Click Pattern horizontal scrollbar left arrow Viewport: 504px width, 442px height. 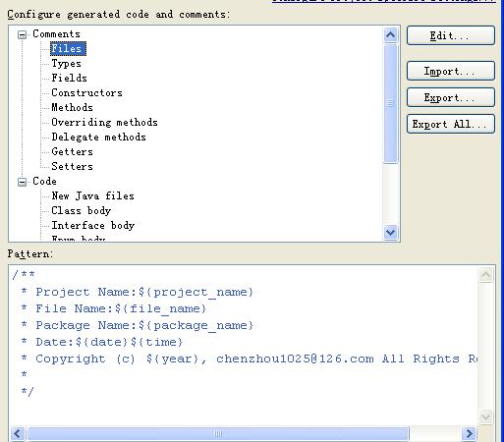point(18,434)
